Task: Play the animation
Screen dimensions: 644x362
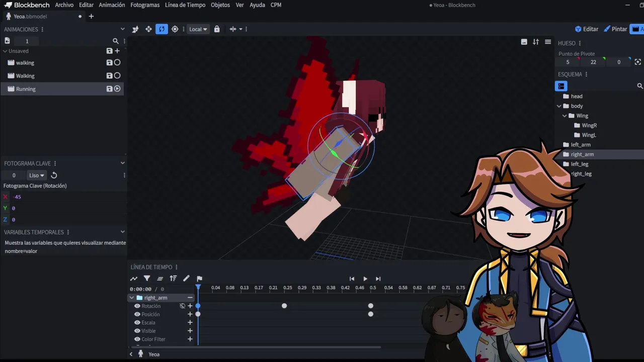Action: pyautogui.click(x=365, y=279)
